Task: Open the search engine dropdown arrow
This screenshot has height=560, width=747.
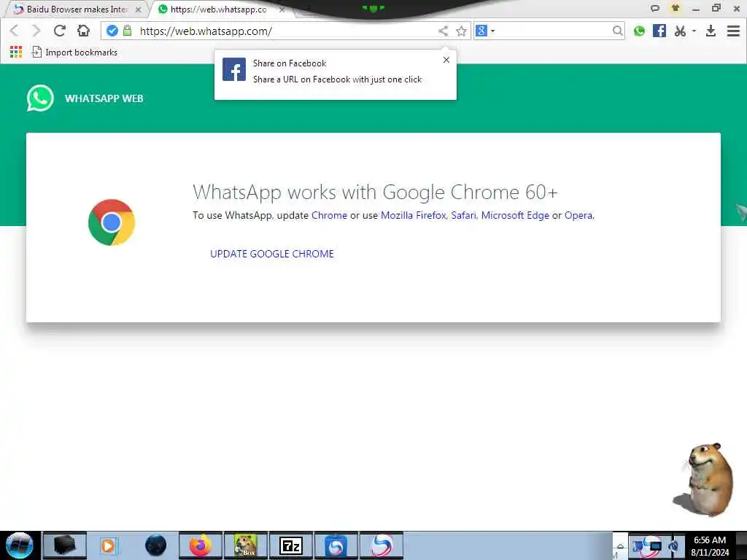Action: coord(492,31)
